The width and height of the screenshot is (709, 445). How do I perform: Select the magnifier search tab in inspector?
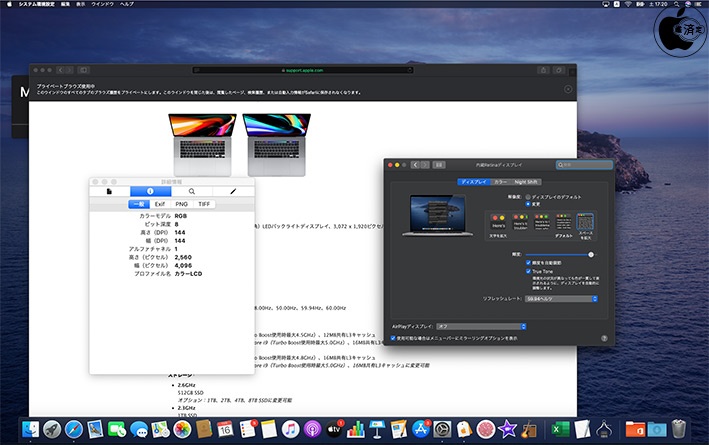192,191
